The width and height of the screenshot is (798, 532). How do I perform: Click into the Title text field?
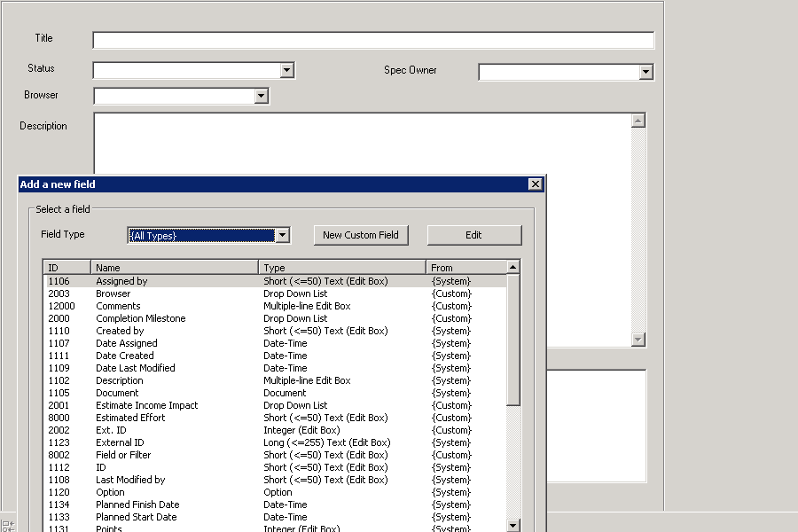pyautogui.click(x=372, y=40)
